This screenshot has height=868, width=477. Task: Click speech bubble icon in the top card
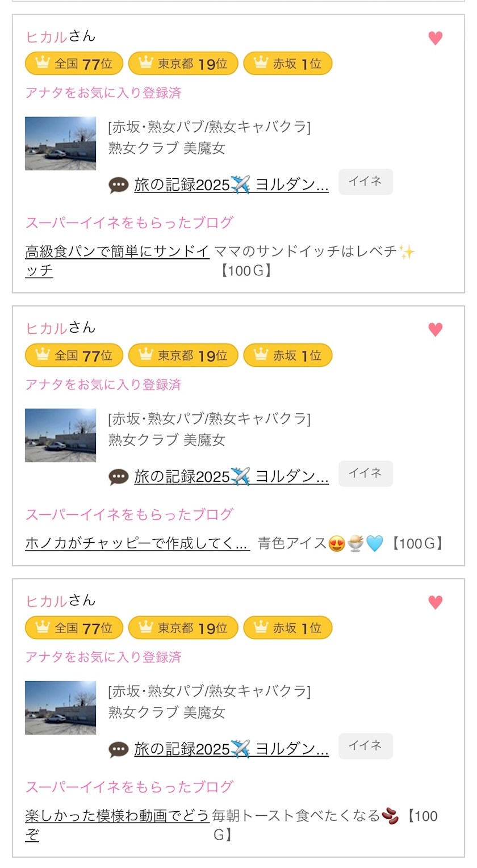[119, 185]
